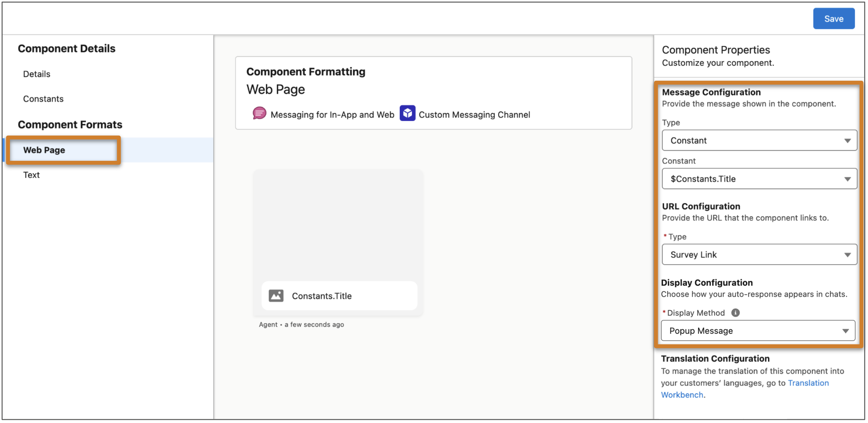Select the Web Page component format
The width and height of the screenshot is (868, 423).
44,150
